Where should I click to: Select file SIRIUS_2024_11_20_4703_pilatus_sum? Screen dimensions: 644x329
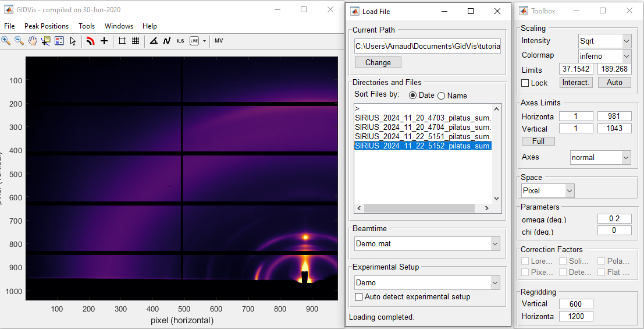point(423,118)
